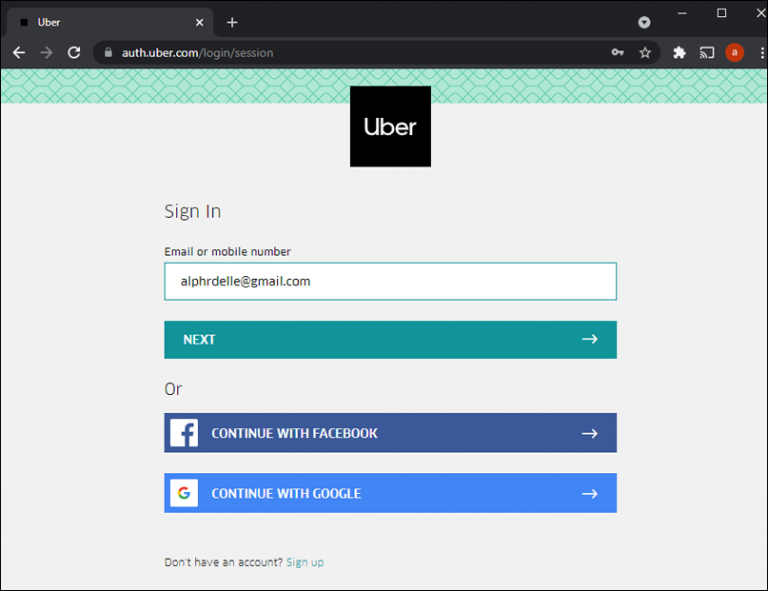The image size is (768, 591).
Task: Click the NEXT button
Action: point(390,339)
